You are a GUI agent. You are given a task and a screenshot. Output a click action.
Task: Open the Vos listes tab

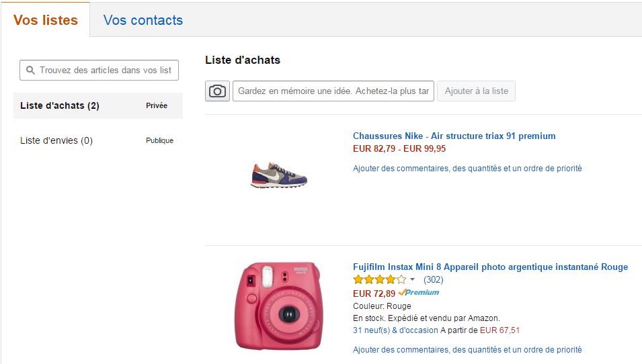click(46, 20)
